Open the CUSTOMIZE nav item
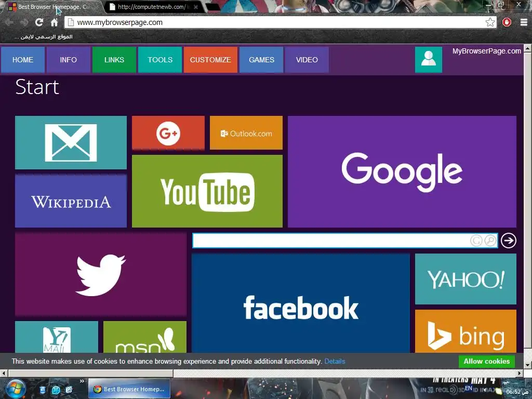 tap(210, 60)
